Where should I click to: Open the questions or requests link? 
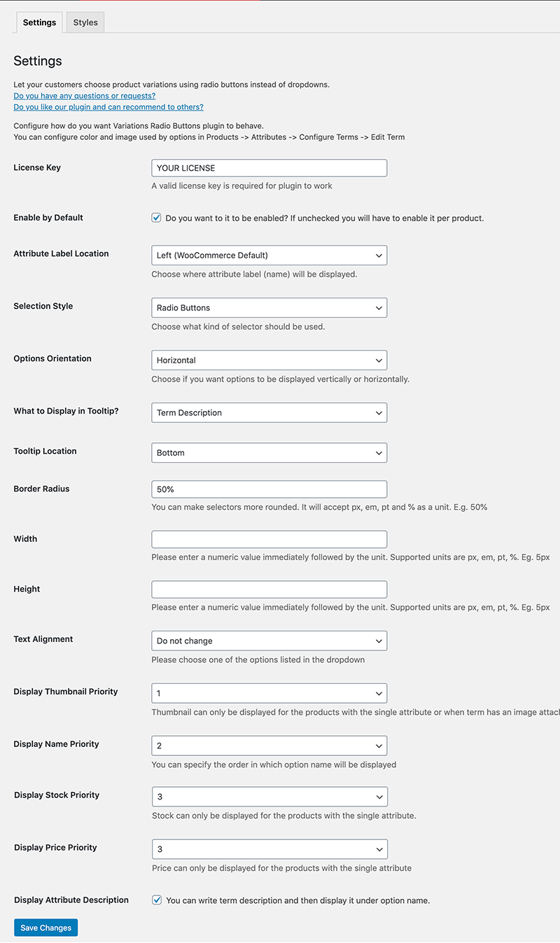(85, 96)
